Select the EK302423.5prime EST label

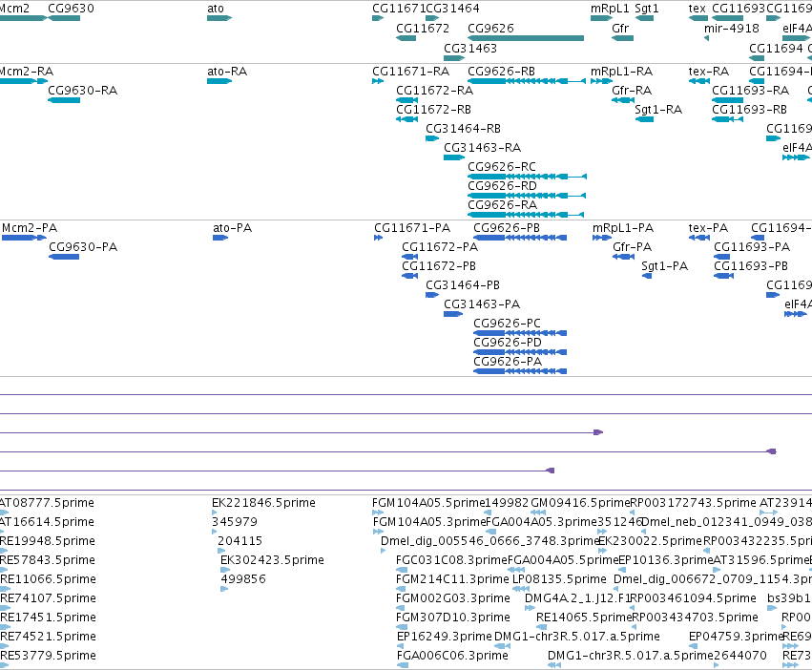[272, 559]
